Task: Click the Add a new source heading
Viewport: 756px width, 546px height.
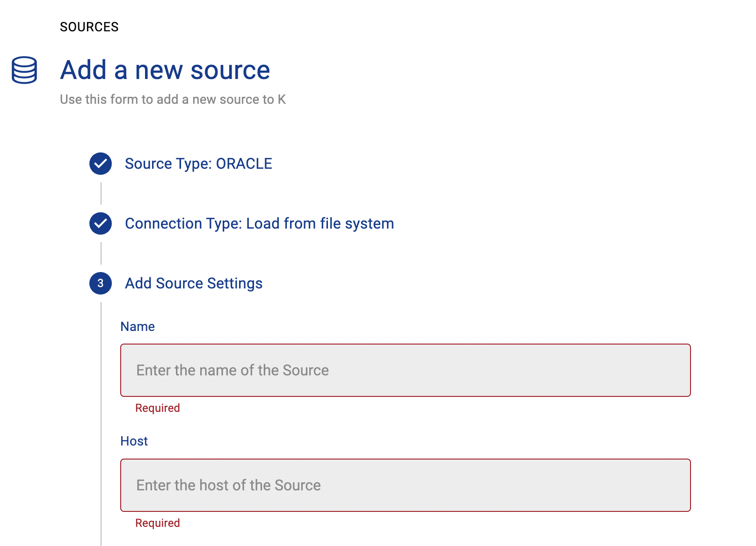Action: tap(165, 70)
